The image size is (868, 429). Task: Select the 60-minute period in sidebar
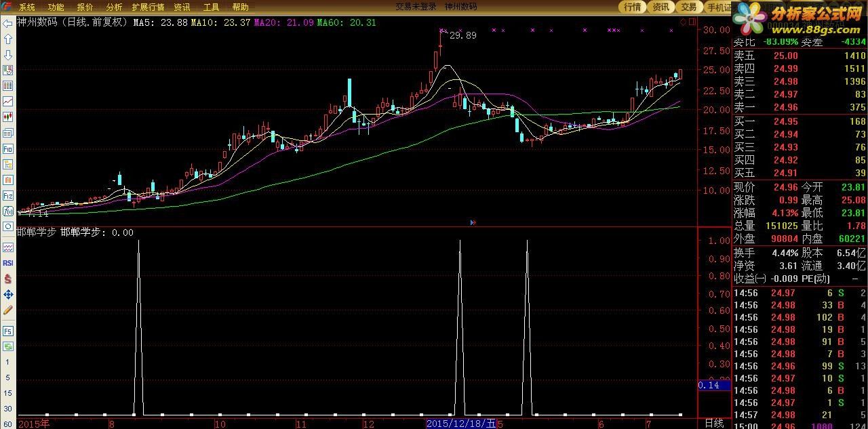coord(8,424)
